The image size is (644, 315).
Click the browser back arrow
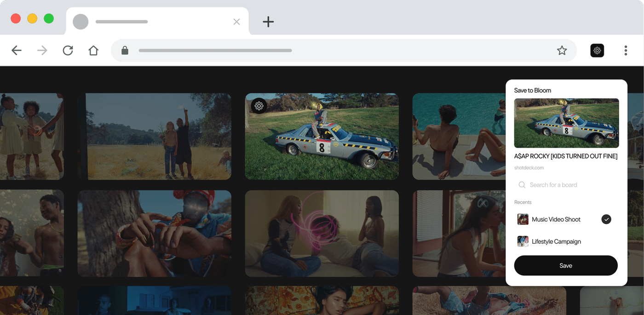pyautogui.click(x=17, y=51)
